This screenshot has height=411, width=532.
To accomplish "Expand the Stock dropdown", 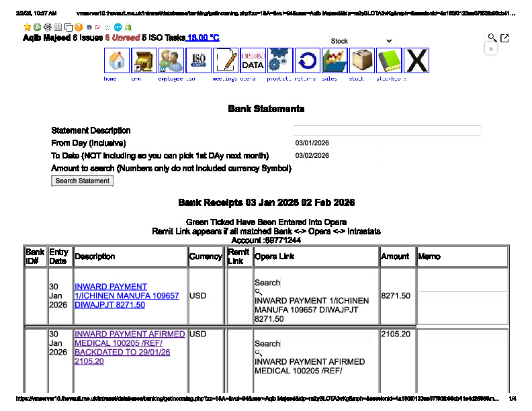I will tap(361, 41).
